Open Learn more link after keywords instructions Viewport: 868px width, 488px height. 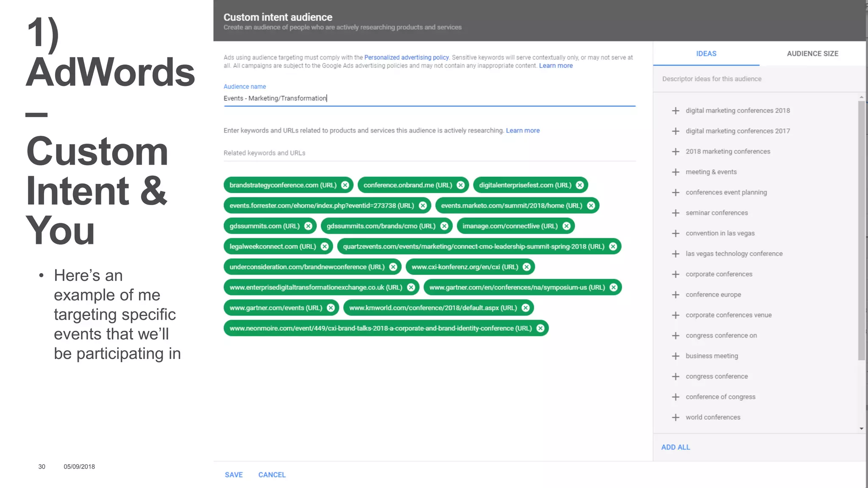pos(523,130)
